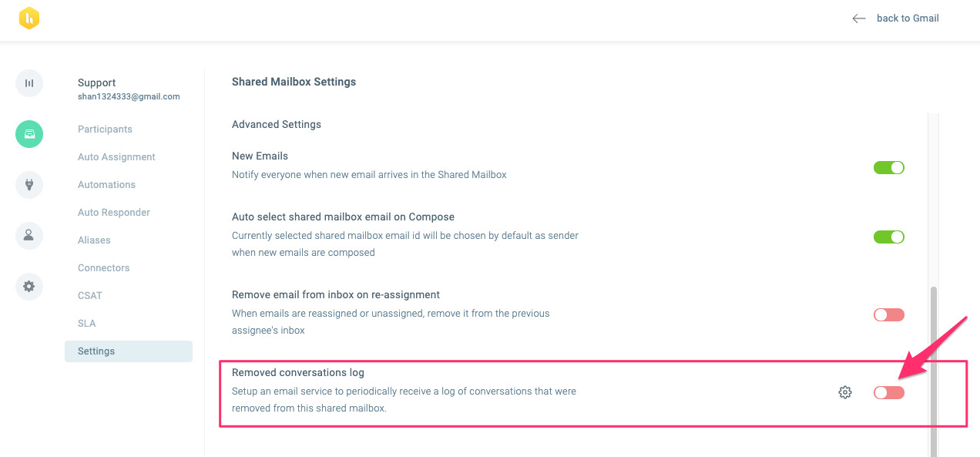Open the Automations section

click(106, 185)
